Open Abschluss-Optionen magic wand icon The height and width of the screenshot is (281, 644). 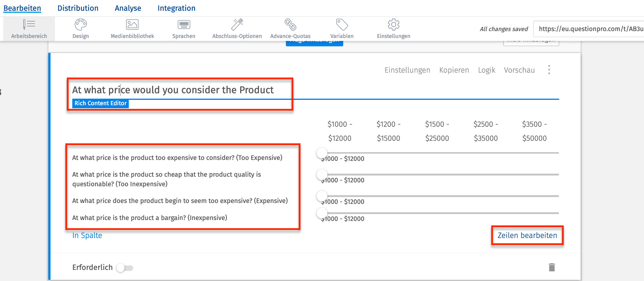237,25
